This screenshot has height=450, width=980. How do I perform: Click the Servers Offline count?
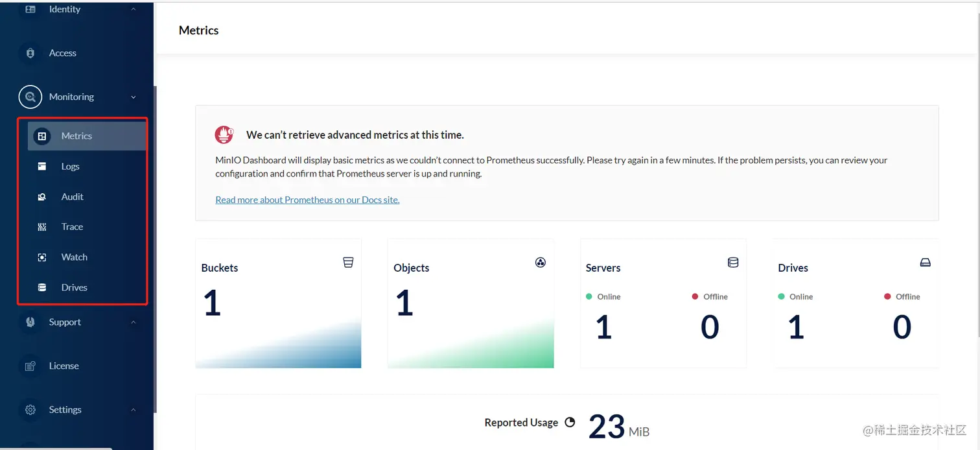tap(710, 327)
